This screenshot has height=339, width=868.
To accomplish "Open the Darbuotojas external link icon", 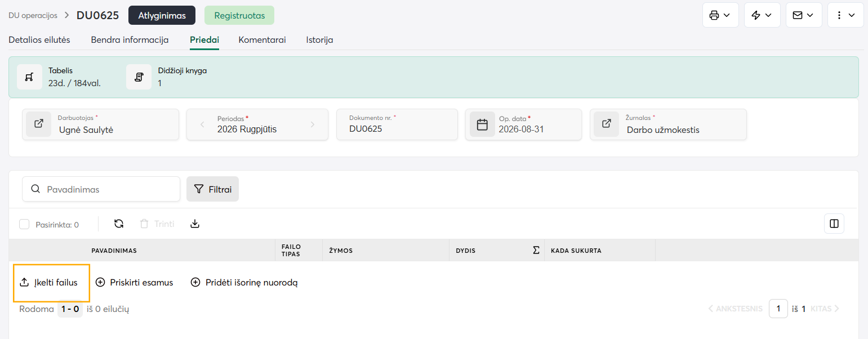I will click(x=39, y=124).
